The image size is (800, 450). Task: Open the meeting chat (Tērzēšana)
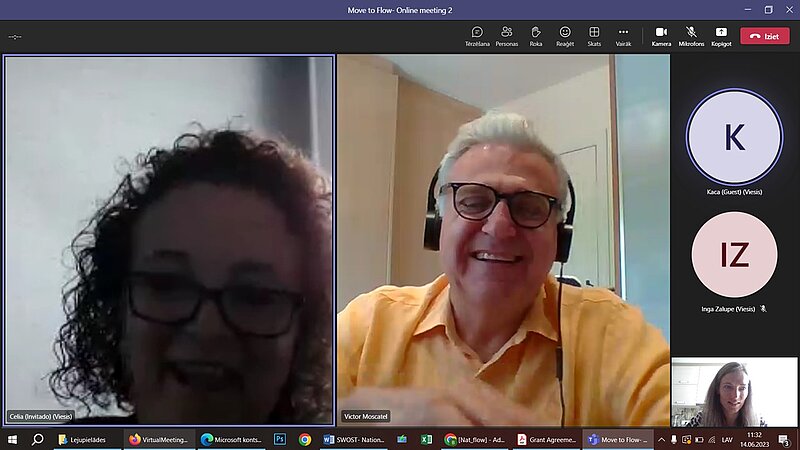point(477,36)
